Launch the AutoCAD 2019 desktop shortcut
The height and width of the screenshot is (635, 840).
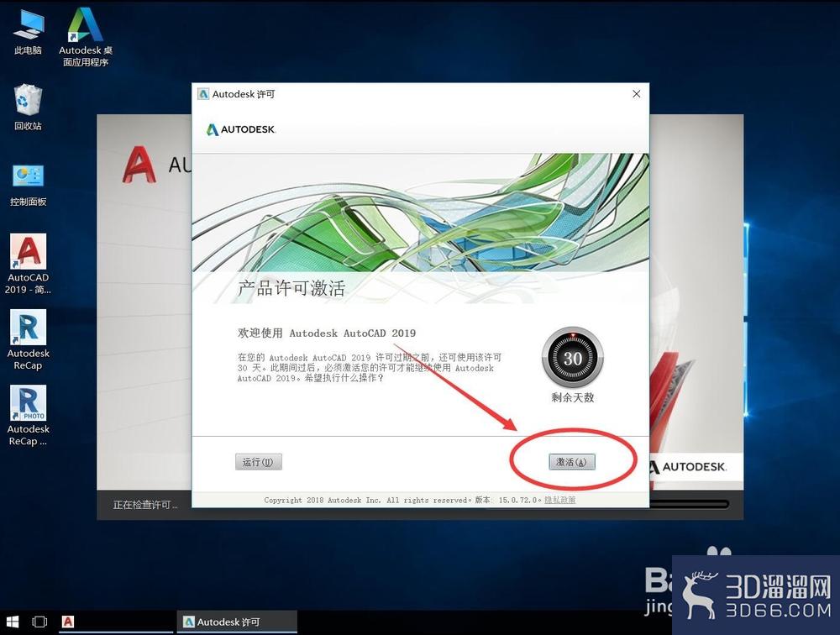(x=28, y=264)
